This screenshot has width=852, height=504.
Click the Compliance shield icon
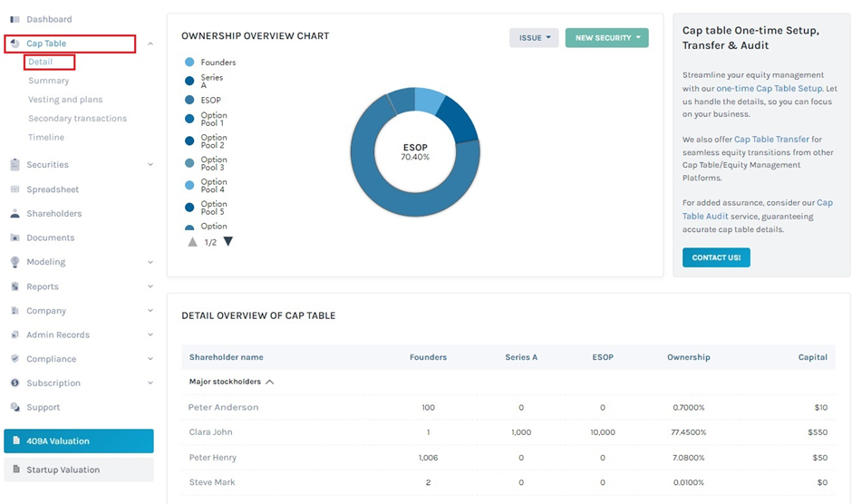(x=15, y=359)
